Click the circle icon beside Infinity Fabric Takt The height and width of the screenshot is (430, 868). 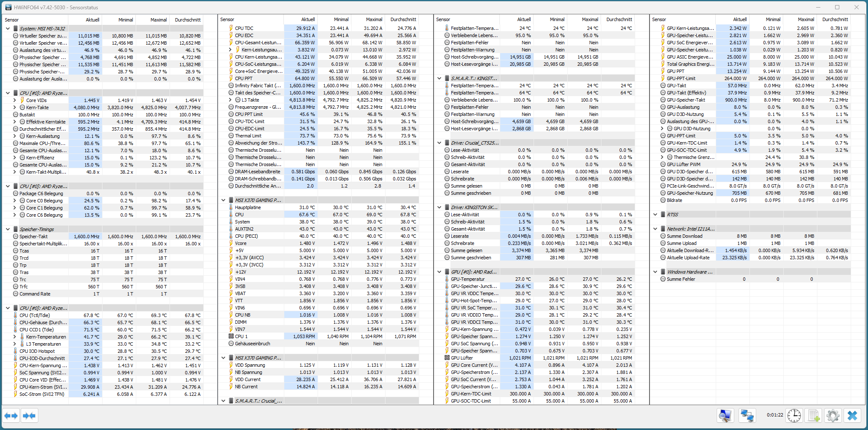coord(231,86)
